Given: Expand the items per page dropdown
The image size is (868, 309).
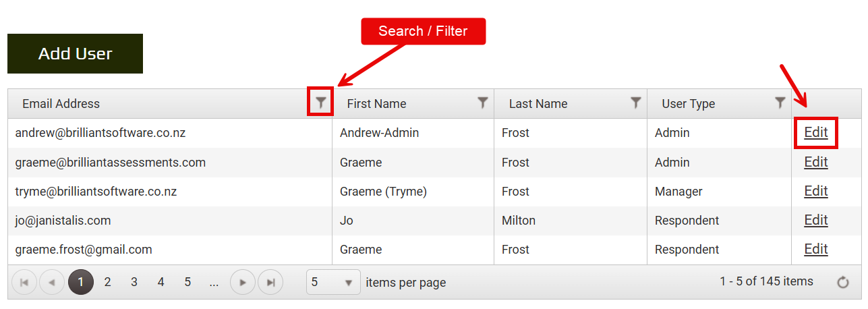Looking at the screenshot, I should coord(348,283).
